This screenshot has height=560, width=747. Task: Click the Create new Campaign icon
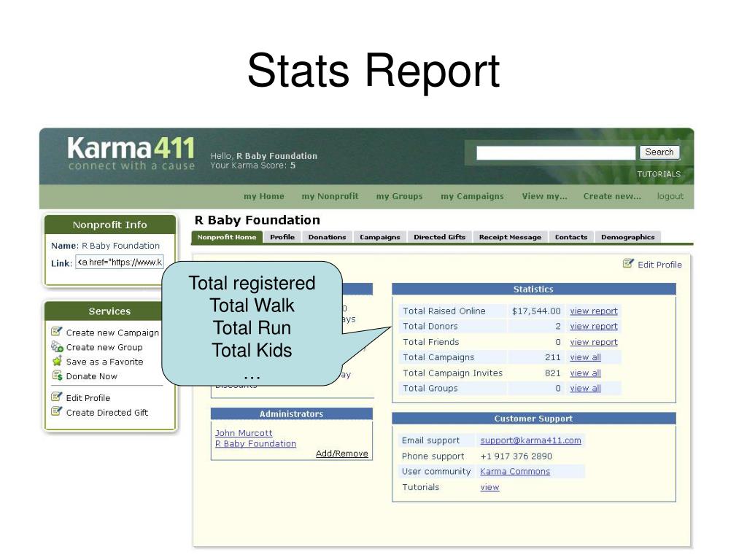pyautogui.click(x=57, y=331)
